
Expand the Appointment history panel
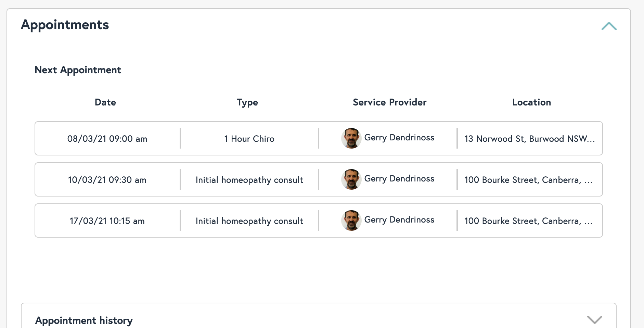point(594,319)
